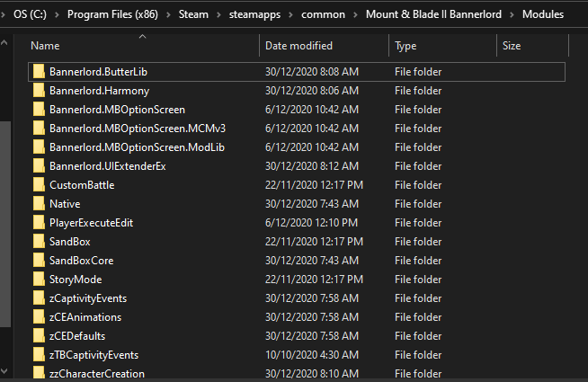Click the Native folder icon

[39, 203]
